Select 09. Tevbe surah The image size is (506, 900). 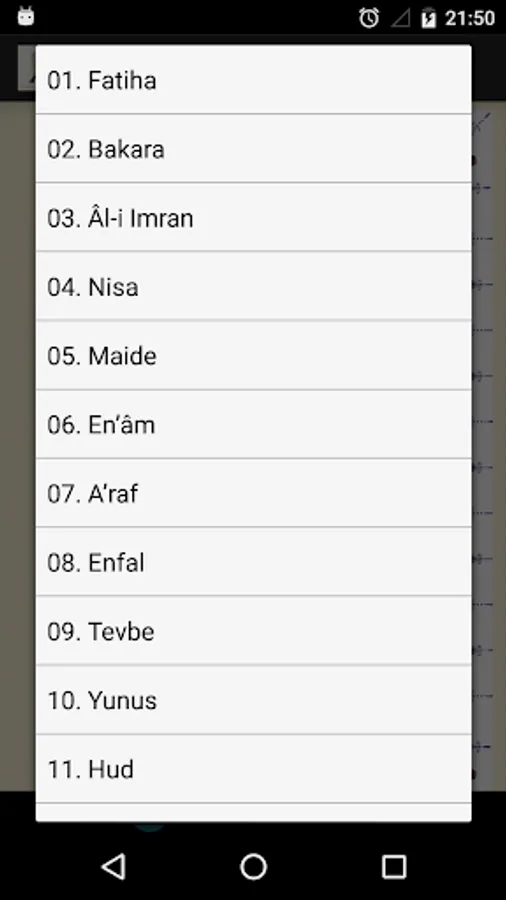tap(253, 631)
